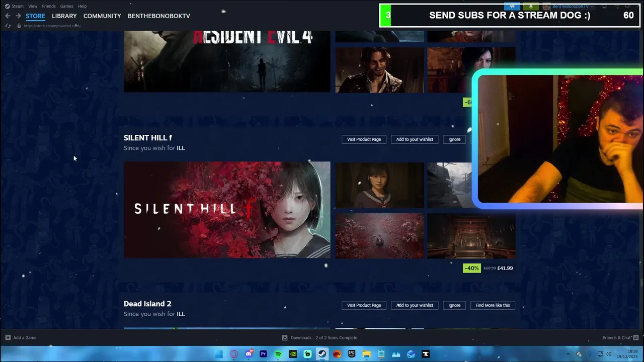Click the Add a Game label
Screen dimensions: 644x362
click(25, 337)
